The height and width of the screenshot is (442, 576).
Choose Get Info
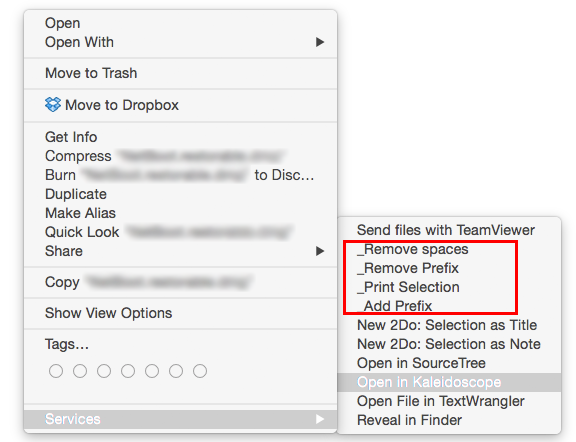(x=71, y=137)
